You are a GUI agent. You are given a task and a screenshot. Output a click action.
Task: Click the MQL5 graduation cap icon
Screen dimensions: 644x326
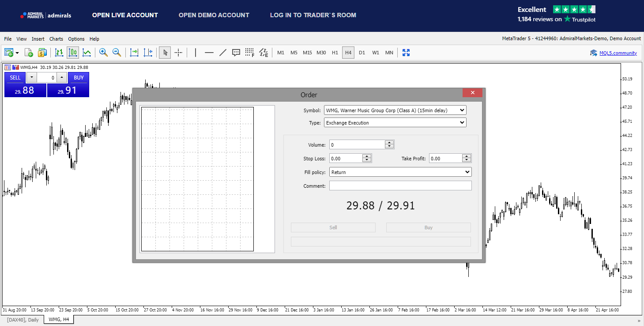click(x=594, y=53)
